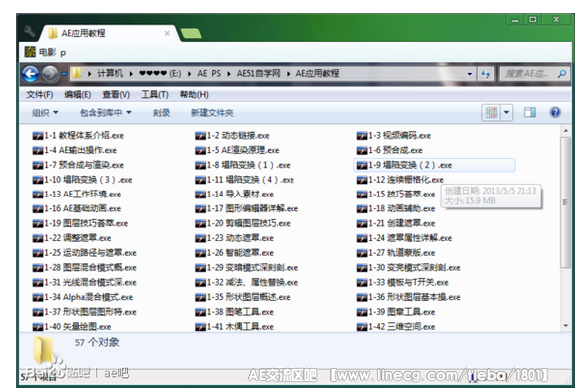Select file 1-4 AE输出操作.exe
583x392 pixels.
74,150
